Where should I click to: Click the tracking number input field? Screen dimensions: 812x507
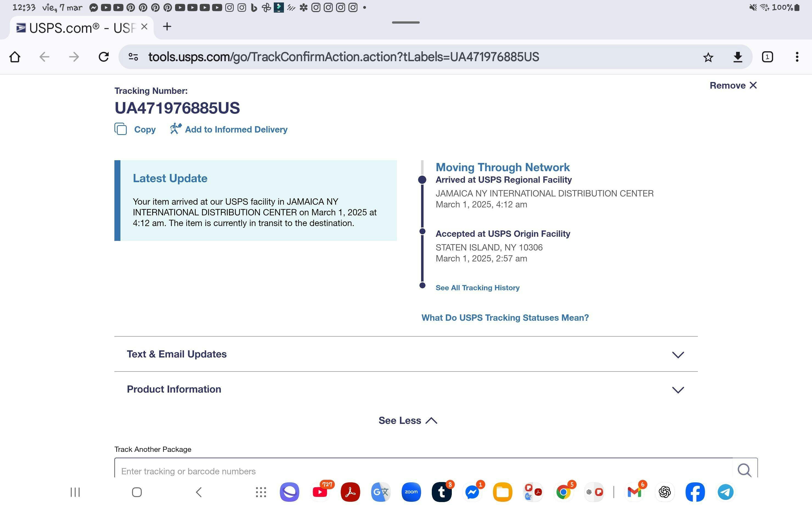coord(422,471)
